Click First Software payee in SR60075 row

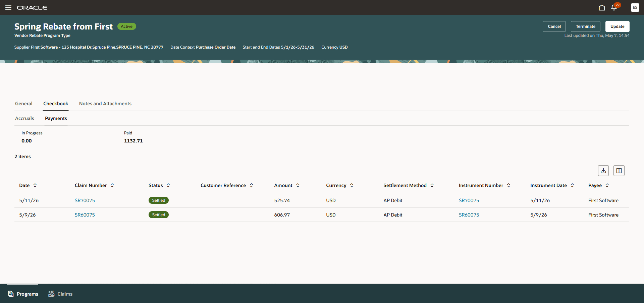(603, 215)
